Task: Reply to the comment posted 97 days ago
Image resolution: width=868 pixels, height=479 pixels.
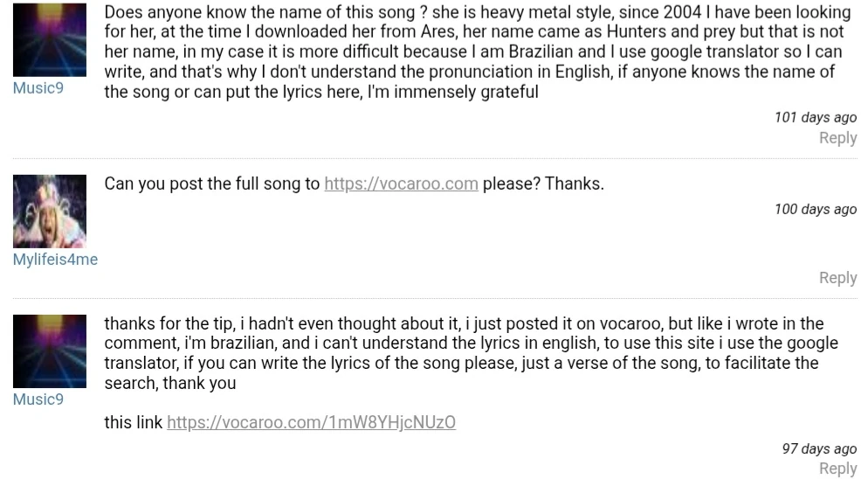Action: pos(837,469)
